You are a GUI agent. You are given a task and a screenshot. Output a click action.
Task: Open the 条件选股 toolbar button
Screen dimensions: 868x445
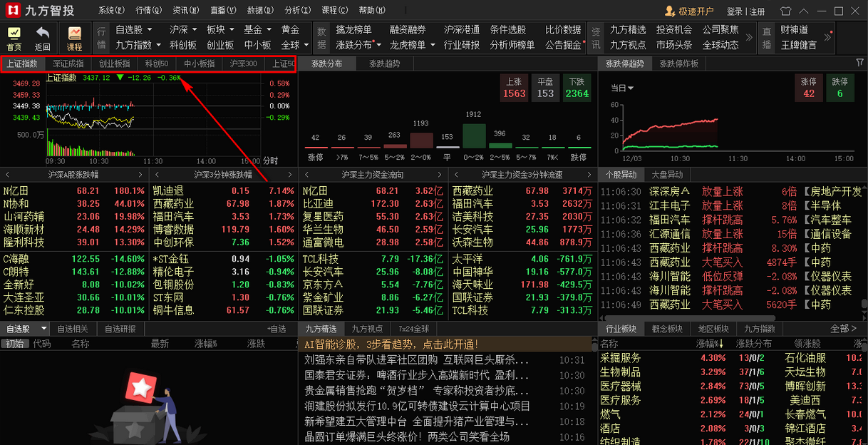(x=507, y=30)
